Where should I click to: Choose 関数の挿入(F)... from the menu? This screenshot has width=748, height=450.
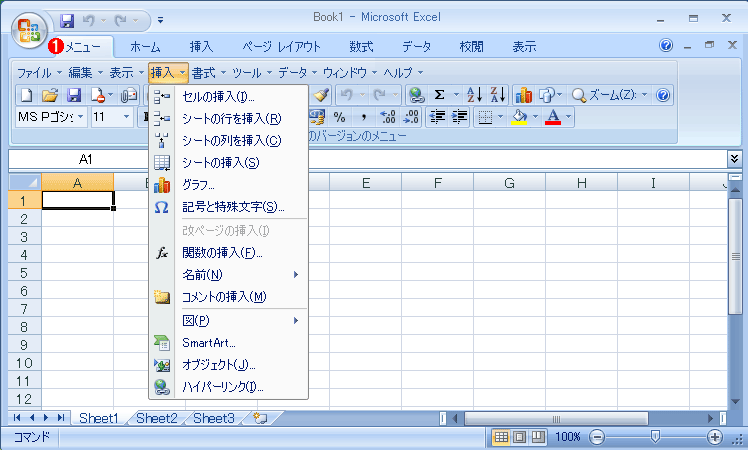click(229, 252)
